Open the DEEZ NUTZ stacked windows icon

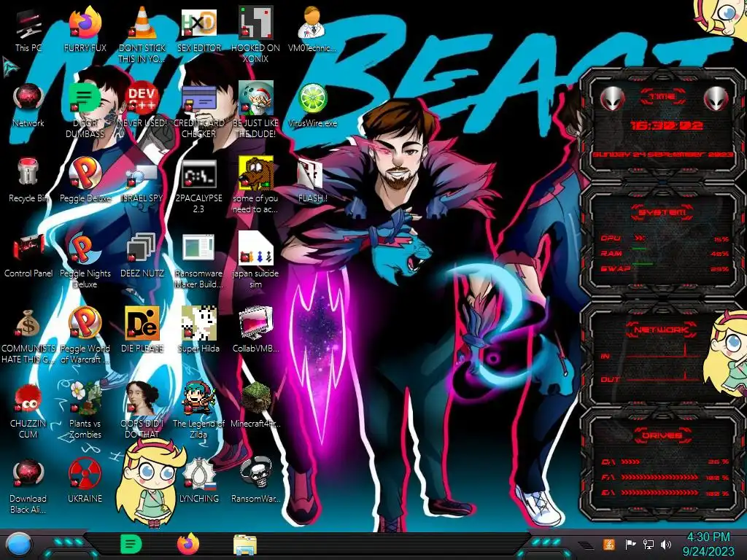(142, 255)
